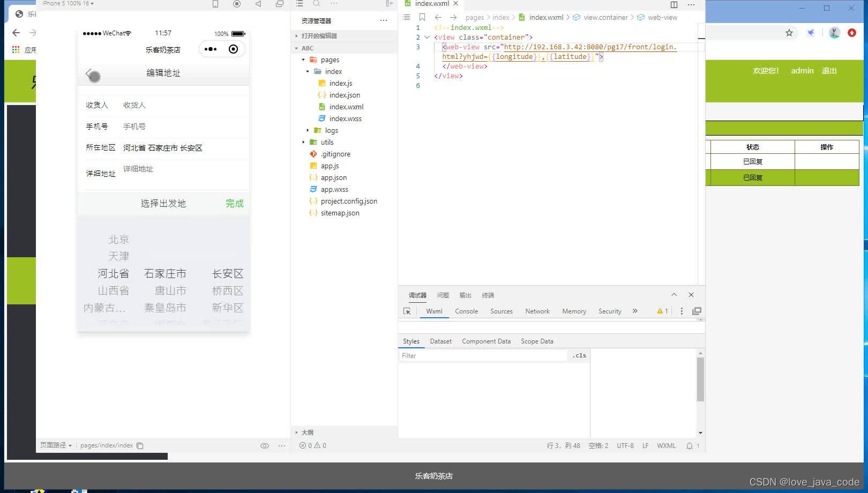Toggle the device frame icon in simulator toolbar

click(215, 4)
